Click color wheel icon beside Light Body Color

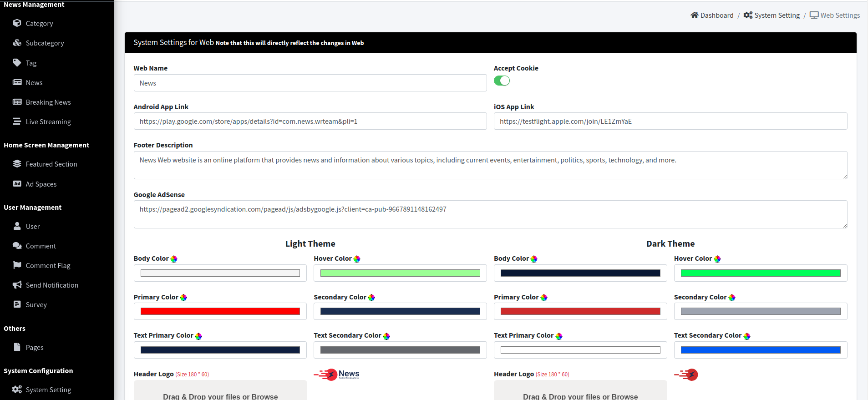174,259
